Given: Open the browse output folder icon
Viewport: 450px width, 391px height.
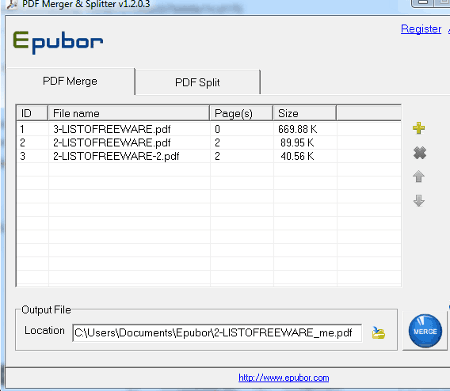Looking at the screenshot, I should click(378, 333).
